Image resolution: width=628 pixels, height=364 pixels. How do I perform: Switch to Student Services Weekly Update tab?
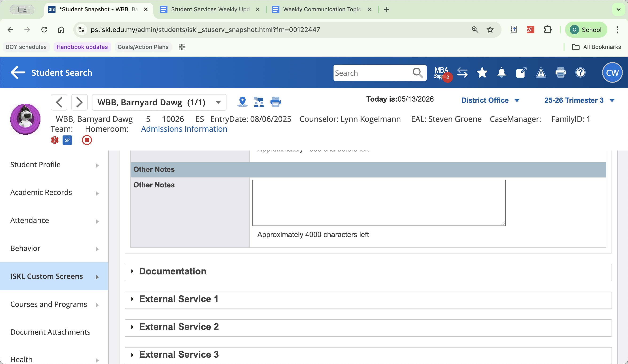211,9
